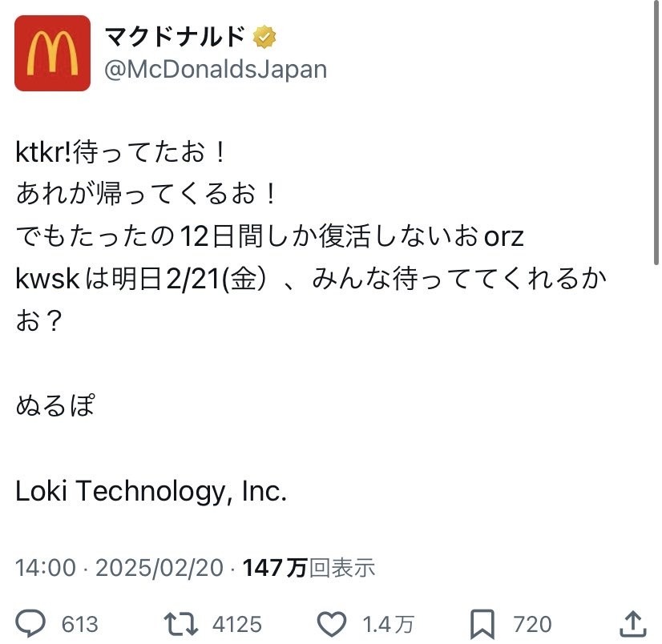Open the マクドナルド display name
This screenshot has width=662, height=644.
point(175,36)
